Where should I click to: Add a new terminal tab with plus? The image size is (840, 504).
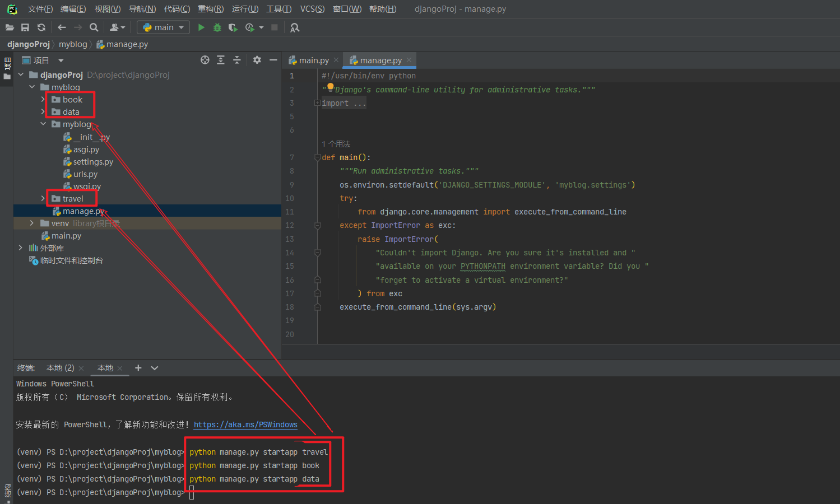pyautogui.click(x=138, y=368)
